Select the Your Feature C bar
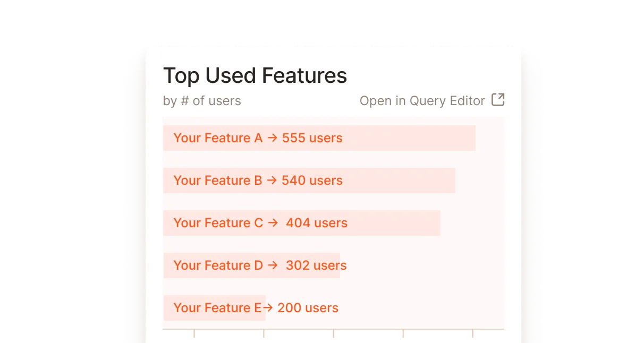Screen dimensions: 644x343 coord(301,223)
